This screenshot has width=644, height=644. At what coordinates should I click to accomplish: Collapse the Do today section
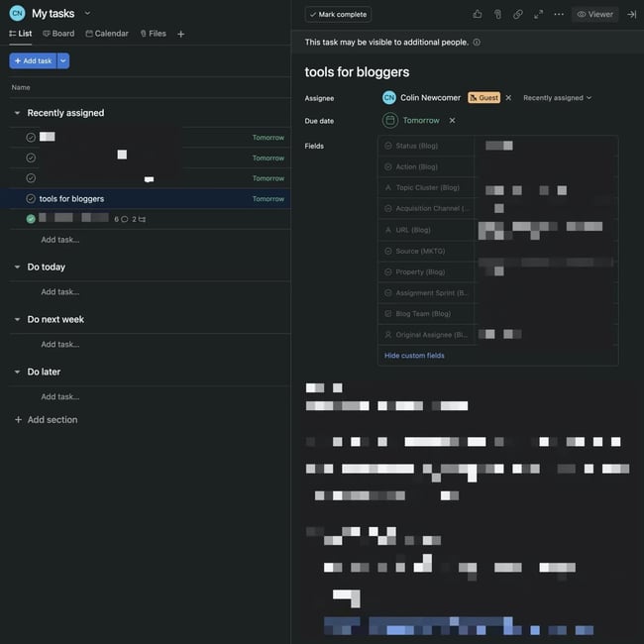coord(17,267)
